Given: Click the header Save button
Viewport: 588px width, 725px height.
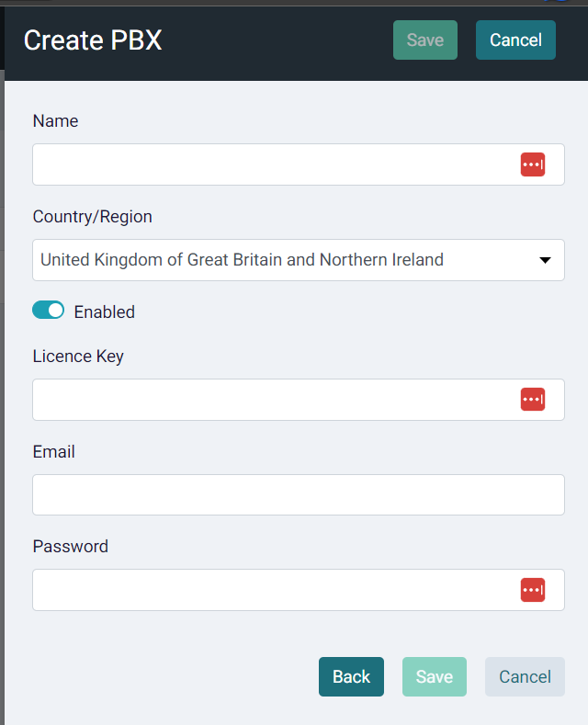Looking at the screenshot, I should click(425, 40).
